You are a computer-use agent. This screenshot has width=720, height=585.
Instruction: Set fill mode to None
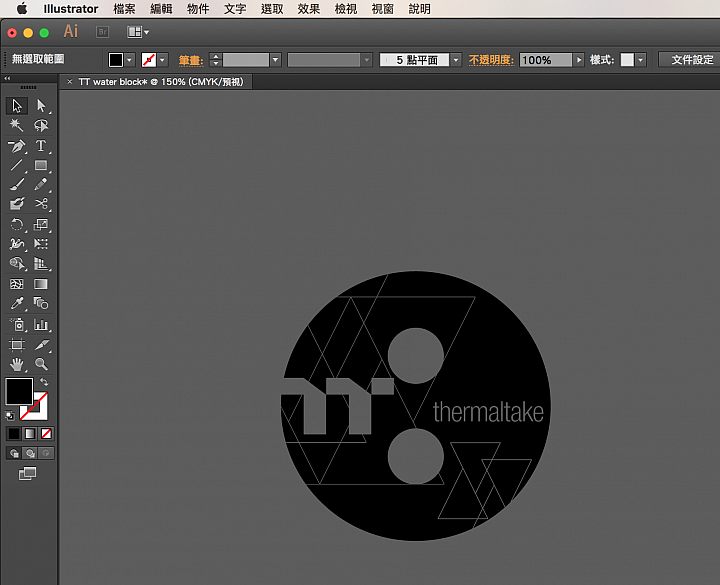[46, 433]
